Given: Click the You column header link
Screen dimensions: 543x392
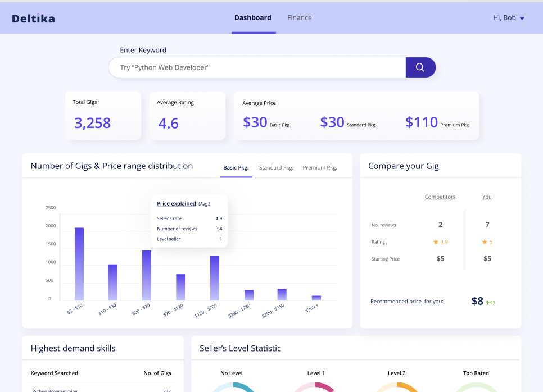Looking at the screenshot, I should (x=487, y=197).
